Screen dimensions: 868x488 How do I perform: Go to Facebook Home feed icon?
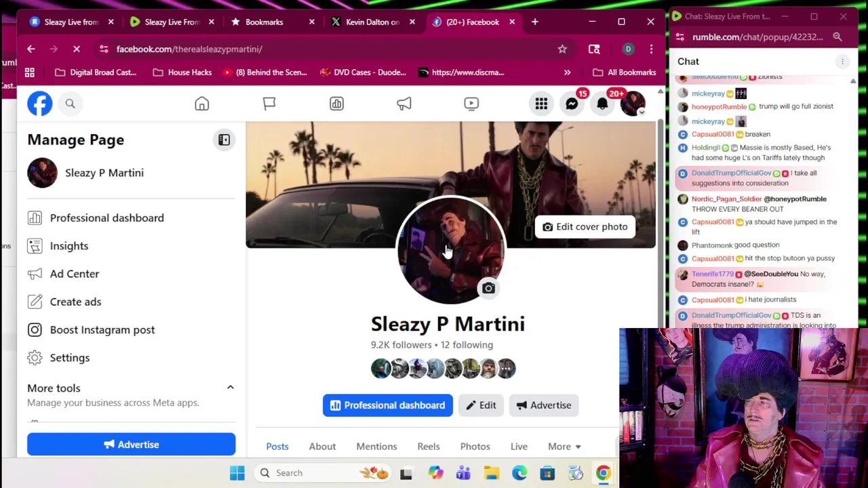point(201,104)
